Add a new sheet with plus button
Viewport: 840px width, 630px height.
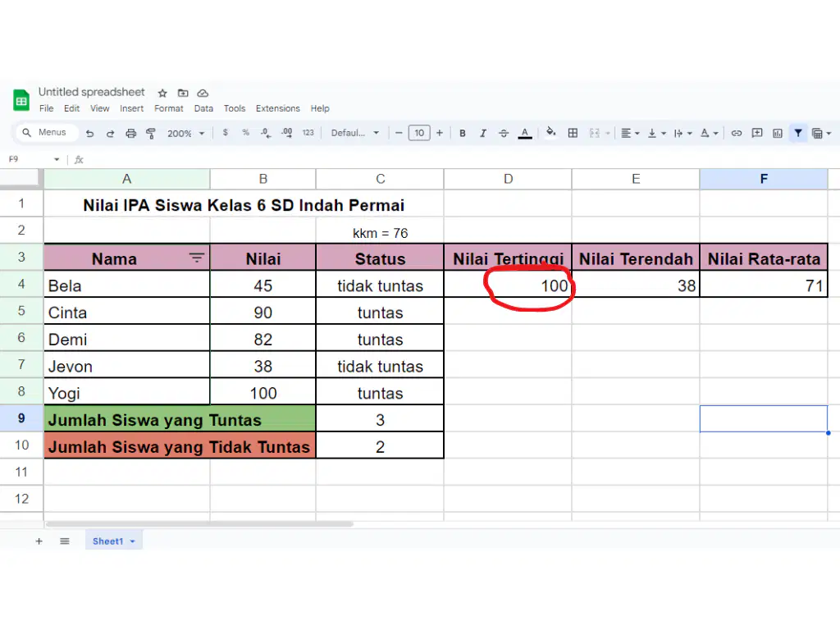click(39, 541)
